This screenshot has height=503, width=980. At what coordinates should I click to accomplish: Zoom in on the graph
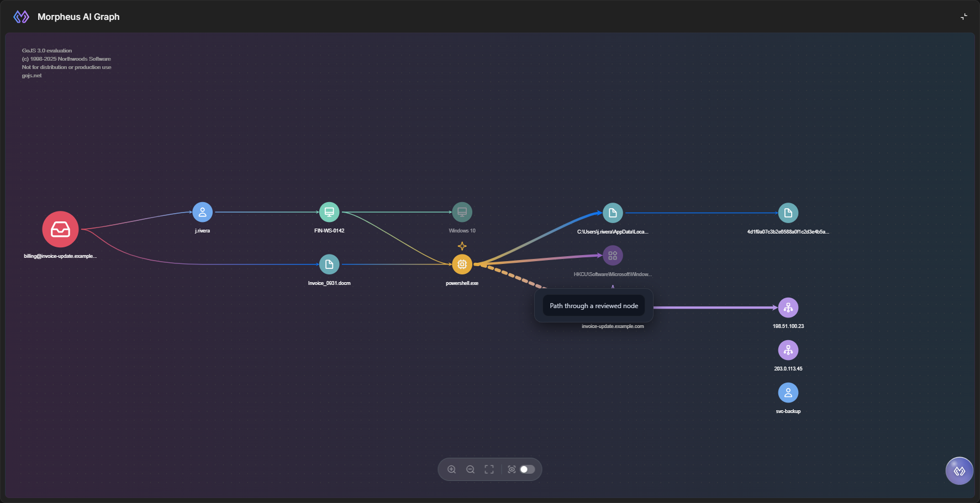452,469
